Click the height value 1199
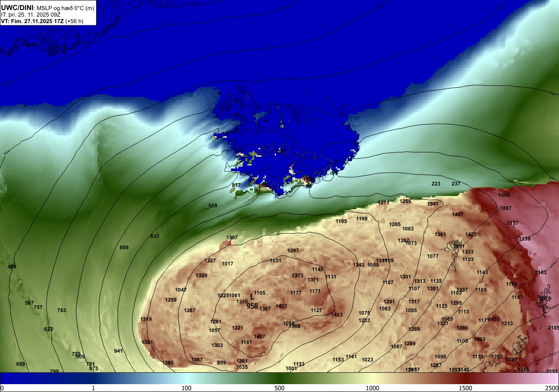This screenshot has height=392, width=559. tap(362, 219)
